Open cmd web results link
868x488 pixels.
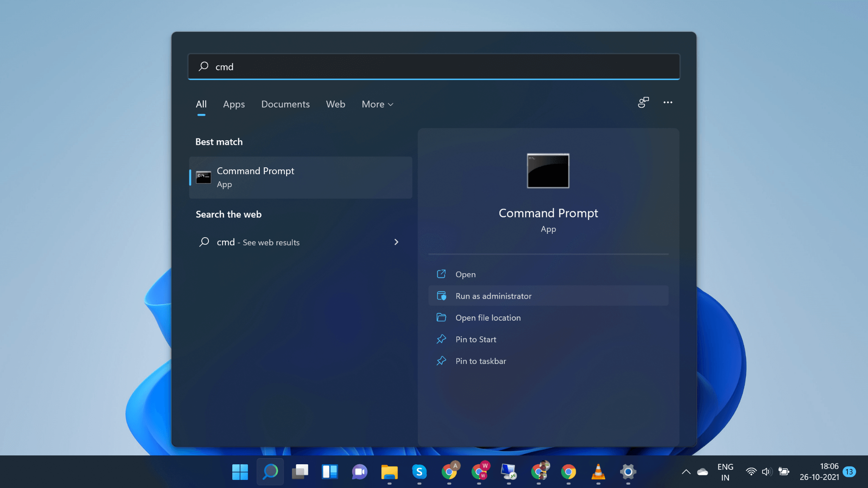tap(258, 242)
